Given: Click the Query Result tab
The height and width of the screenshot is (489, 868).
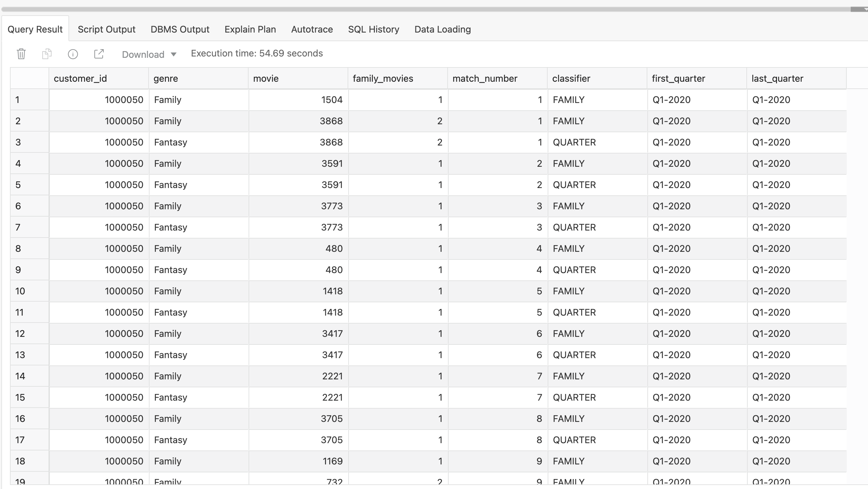Looking at the screenshot, I should coord(35,29).
